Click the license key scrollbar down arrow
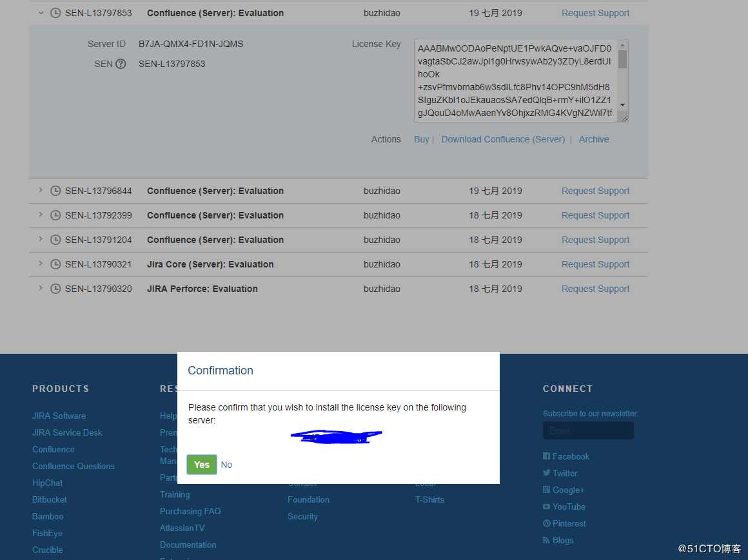The height and width of the screenshot is (560, 748). point(622,105)
